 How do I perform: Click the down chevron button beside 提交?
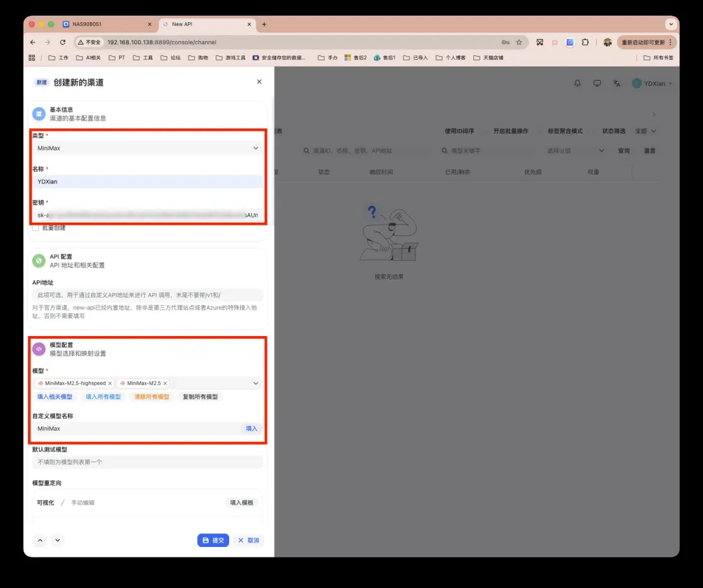tap(57, 540)
